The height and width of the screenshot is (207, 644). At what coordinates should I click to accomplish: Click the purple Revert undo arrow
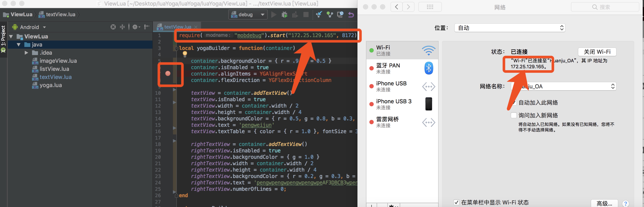click(351, 15)
